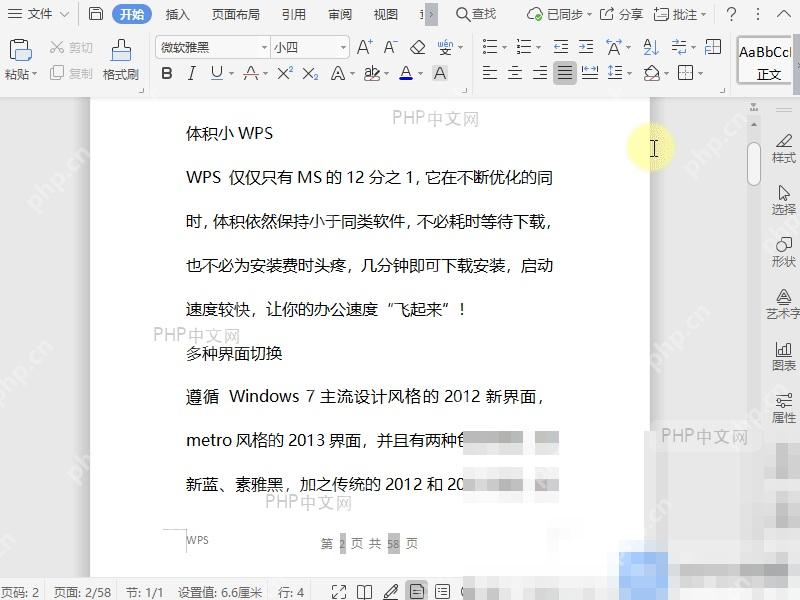Open the 视图 tab
This screenshot has height=600, width=800.
[385, 14]
